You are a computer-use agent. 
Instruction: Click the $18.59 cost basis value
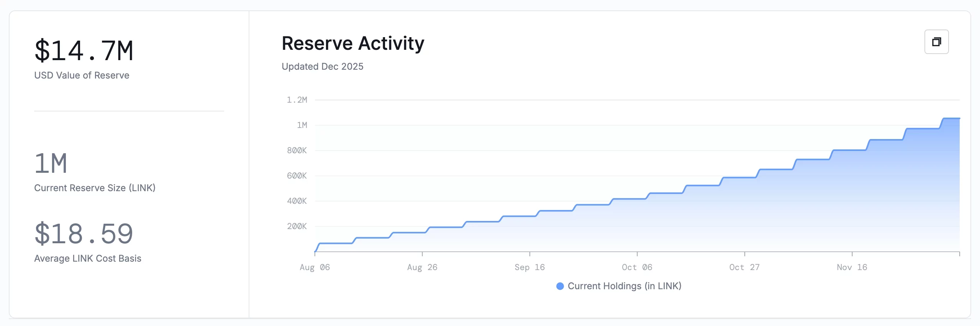[84, 234]
